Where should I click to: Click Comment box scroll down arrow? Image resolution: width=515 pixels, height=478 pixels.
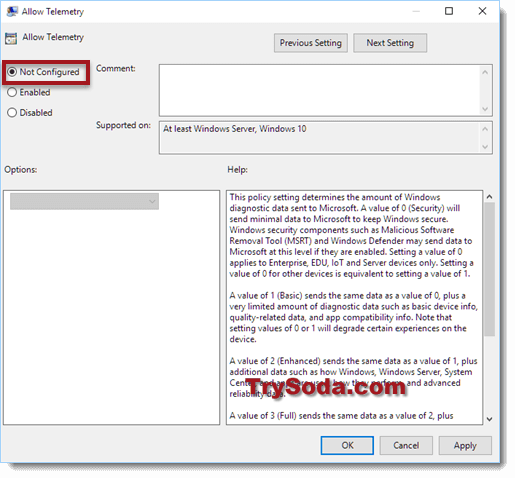(x=485, y=109)
